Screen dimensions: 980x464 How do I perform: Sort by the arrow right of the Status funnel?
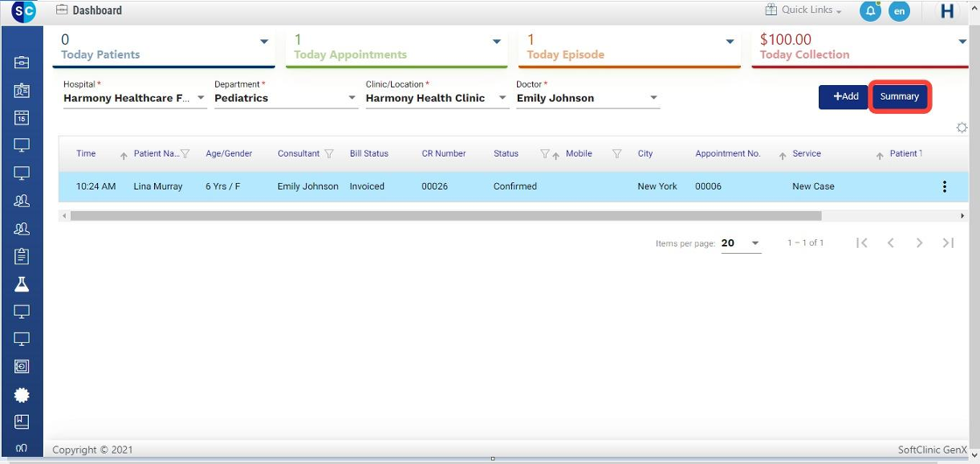(x=556, y=157)
